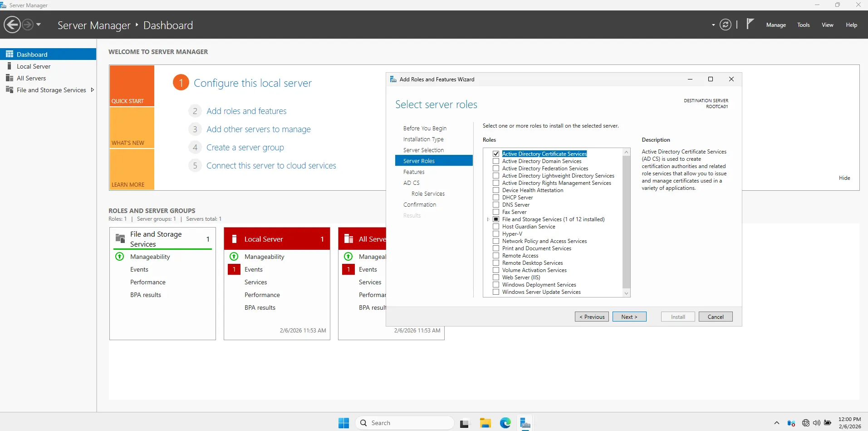Open Microsoft Edge from the taskbar
This screenshot has width=868, height=431.
point(505,423)
